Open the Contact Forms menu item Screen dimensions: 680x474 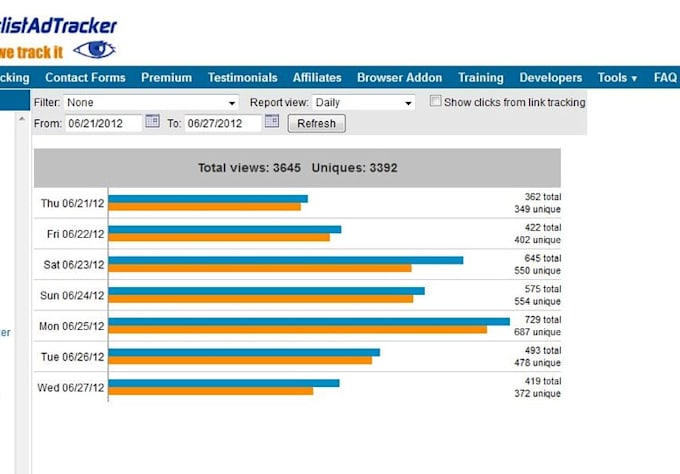point(85,78)
